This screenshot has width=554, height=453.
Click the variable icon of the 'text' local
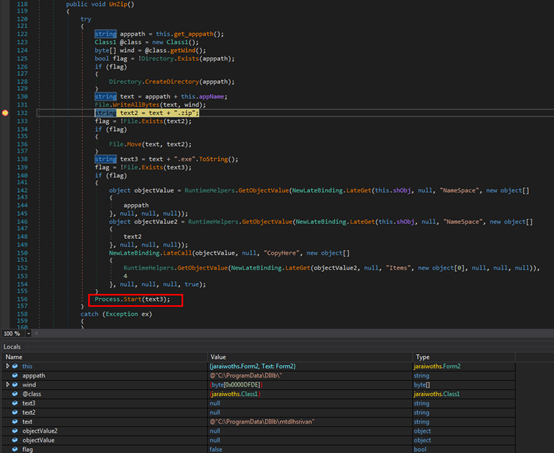coord(15,421)
